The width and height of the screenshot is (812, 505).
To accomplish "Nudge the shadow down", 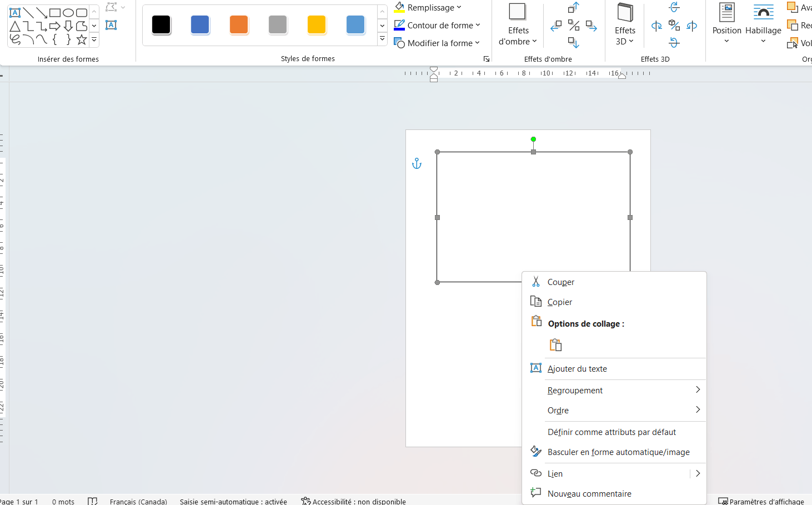I will pos(574,42).
